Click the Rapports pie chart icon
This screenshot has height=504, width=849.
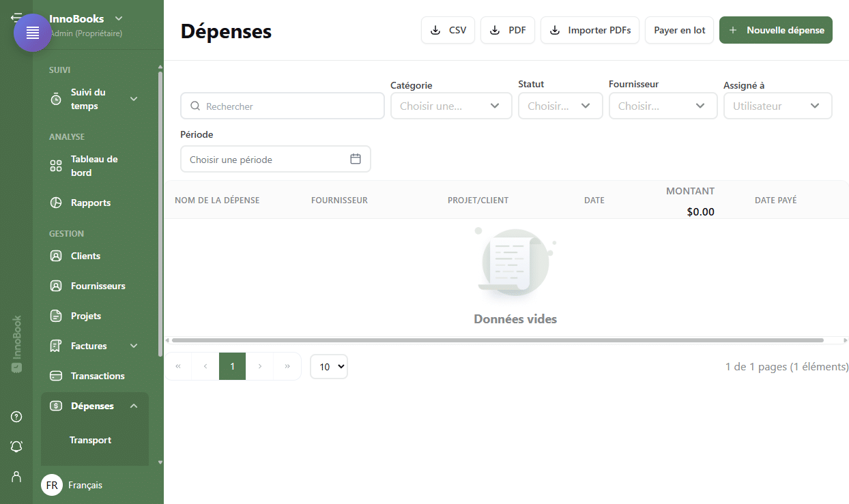click(x=56, y=203)
